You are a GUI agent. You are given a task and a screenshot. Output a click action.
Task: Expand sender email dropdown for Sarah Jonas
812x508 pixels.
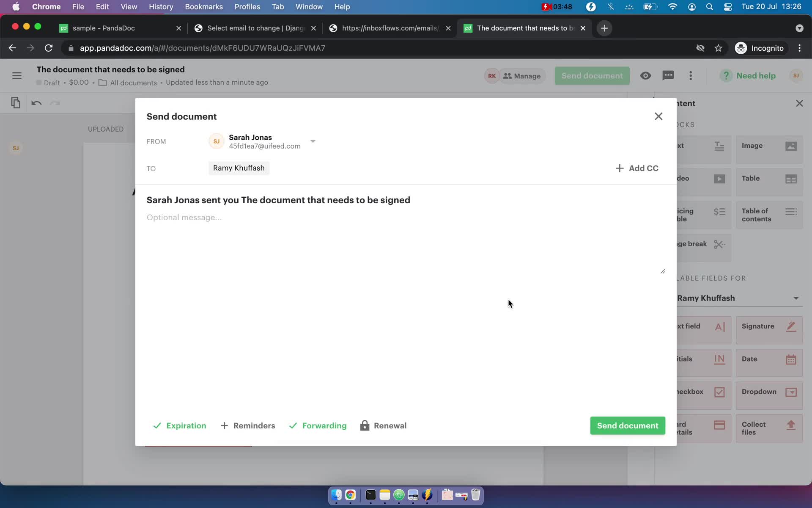pyautogui.click(x=313, y=141)
